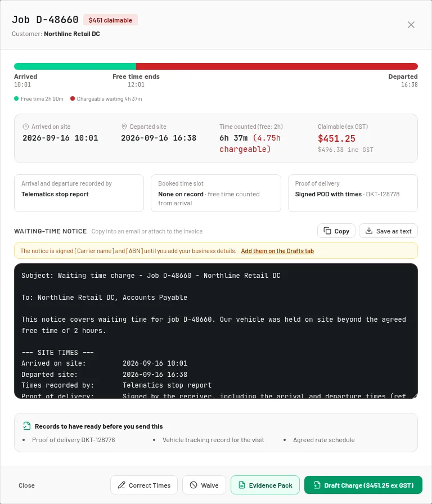This screenshot has width=432, height=504.
Task: Save the notice as text
Action: pyautogui.click(x=388, y=231)
